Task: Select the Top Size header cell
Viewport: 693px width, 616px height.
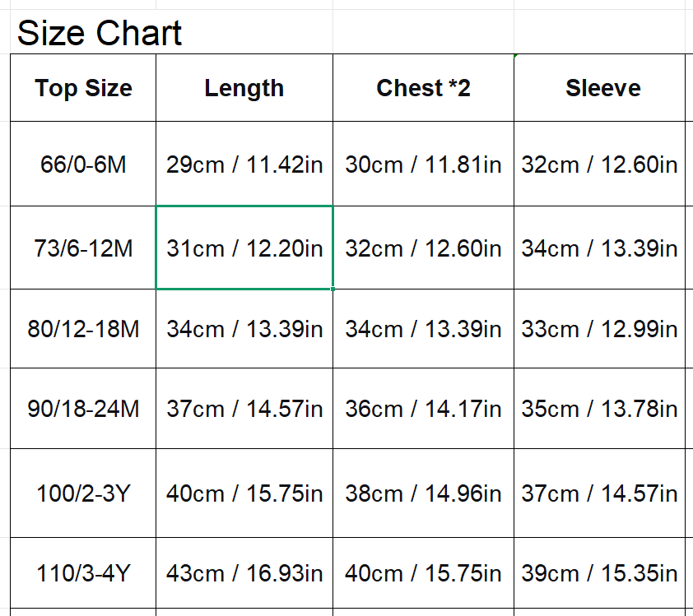Action: tap(83, 88)
